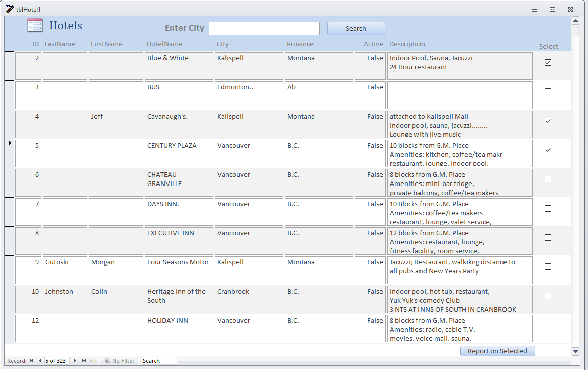Check Select box for Four Seasons Motor
The image size is (588, 370).
(x=548, y=267)
